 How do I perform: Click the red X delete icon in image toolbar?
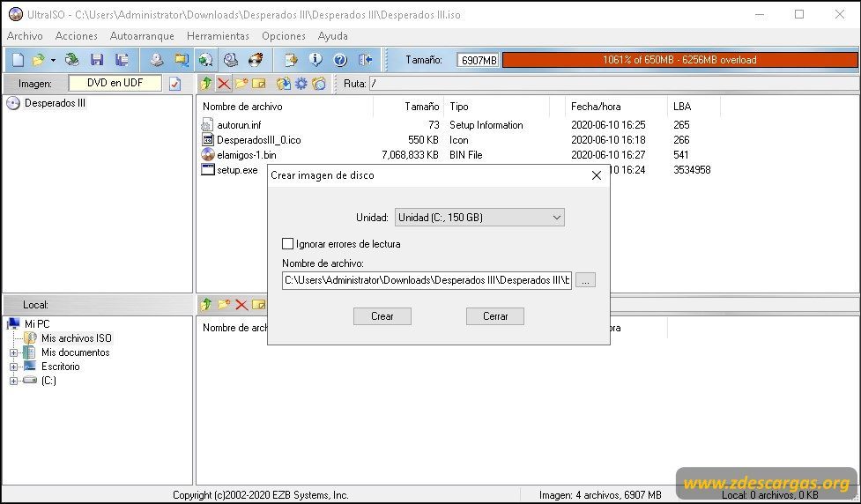[x=224, y=84]
